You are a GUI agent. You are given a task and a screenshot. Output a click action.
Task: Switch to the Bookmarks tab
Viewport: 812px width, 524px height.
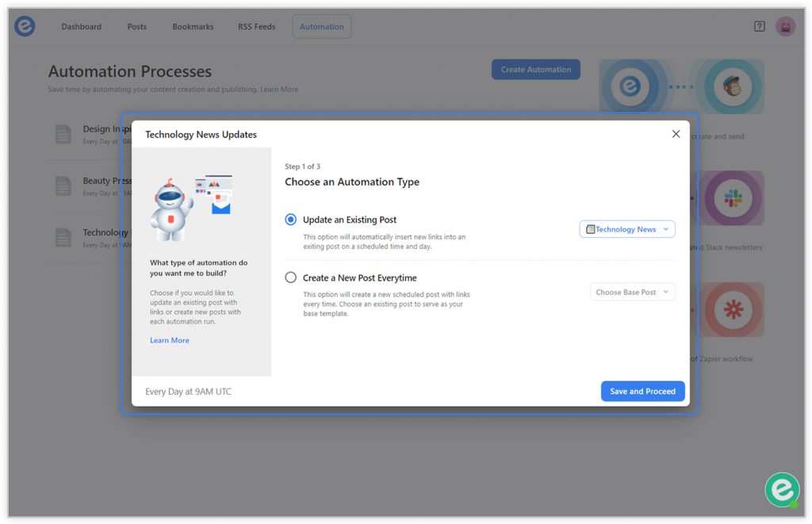pos(193,26)
